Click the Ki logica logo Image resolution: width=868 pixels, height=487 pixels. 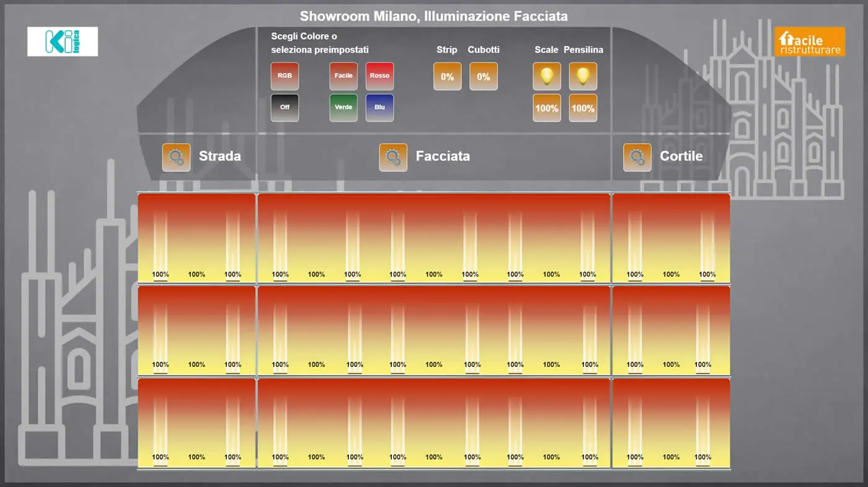(63, 42)
